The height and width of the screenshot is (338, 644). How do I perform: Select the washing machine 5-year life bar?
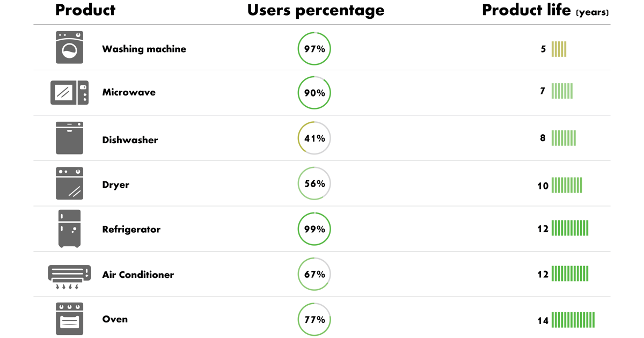pyautogui.click(x=559, y=49)
